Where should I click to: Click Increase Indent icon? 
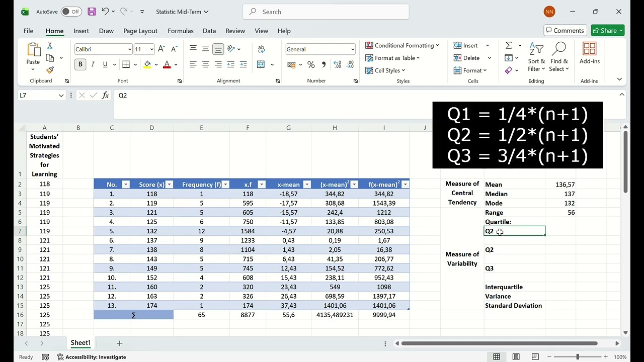coord(243,64)
